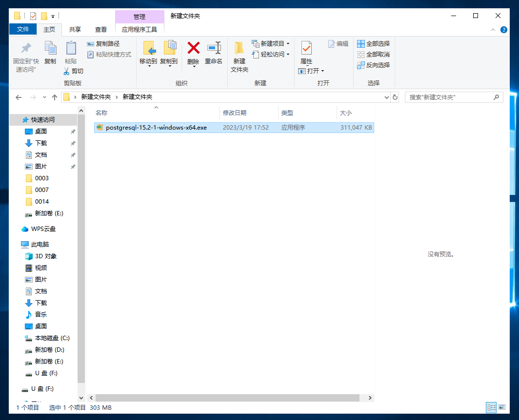Click the Pin to Quick Access icon
519x420 pixels.
point(26,49)
